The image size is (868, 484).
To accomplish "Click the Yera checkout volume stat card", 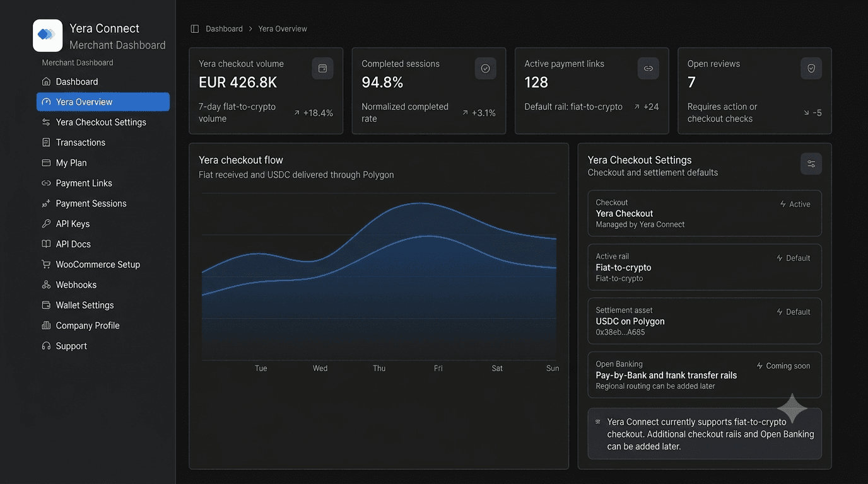I will (x=266, y=91).
